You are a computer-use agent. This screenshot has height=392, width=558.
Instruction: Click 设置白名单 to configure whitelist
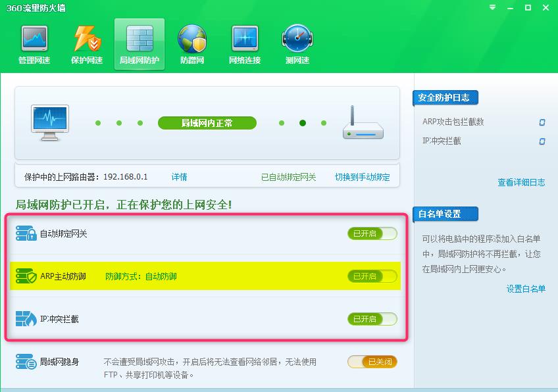524,288
